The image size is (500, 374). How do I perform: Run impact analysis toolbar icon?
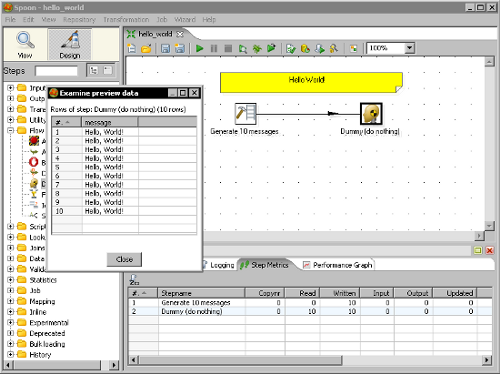[305, 49]
